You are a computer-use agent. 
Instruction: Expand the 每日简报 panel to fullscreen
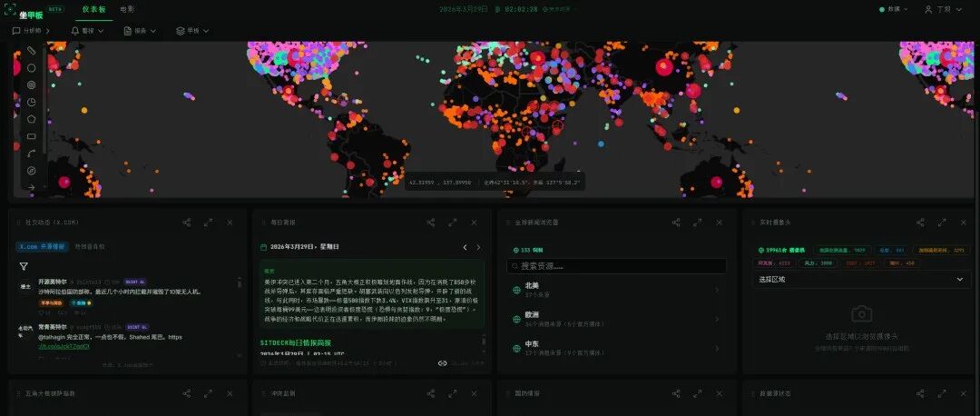click(453, 222)
